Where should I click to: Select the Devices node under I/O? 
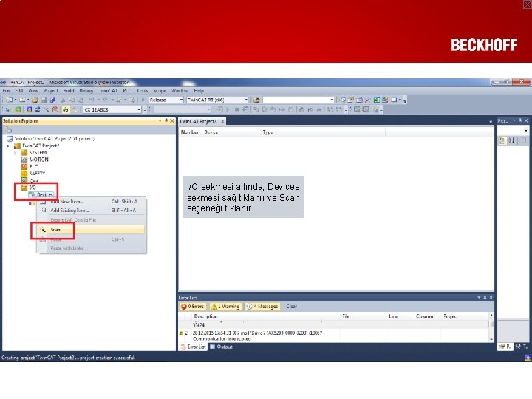(41, 195)
